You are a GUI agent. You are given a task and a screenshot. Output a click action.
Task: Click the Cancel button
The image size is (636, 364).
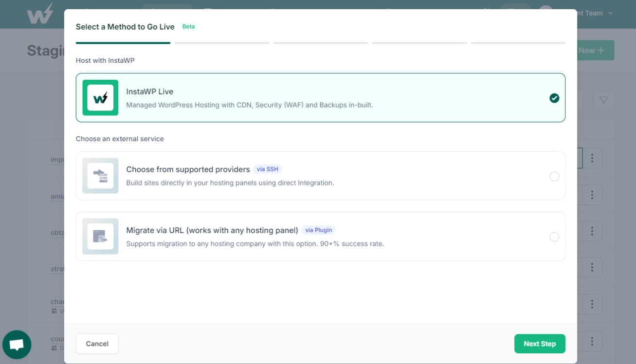97,344
